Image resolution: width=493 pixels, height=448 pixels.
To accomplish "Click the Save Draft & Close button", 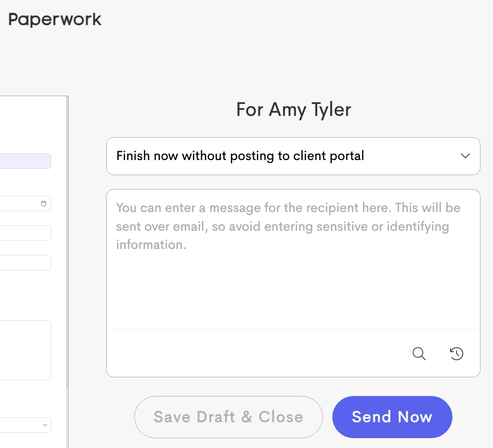I will point(228,417).
